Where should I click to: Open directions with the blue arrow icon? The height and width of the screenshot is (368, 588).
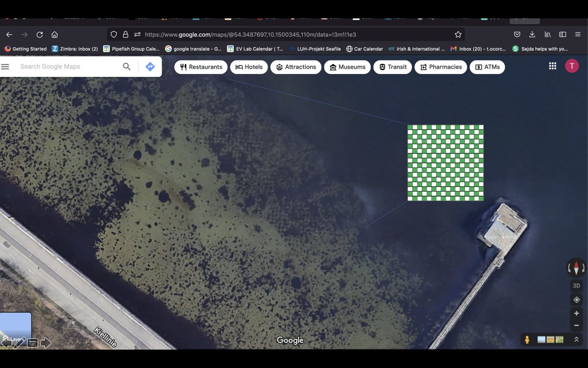point(150,66)
